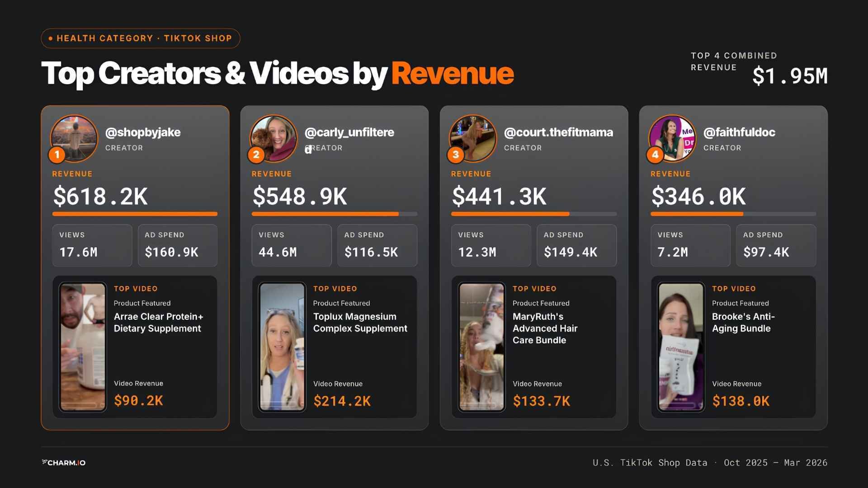Click the $138.0K video revenue value
Viewport: 868px width, 488px height.
click(741, 401)
